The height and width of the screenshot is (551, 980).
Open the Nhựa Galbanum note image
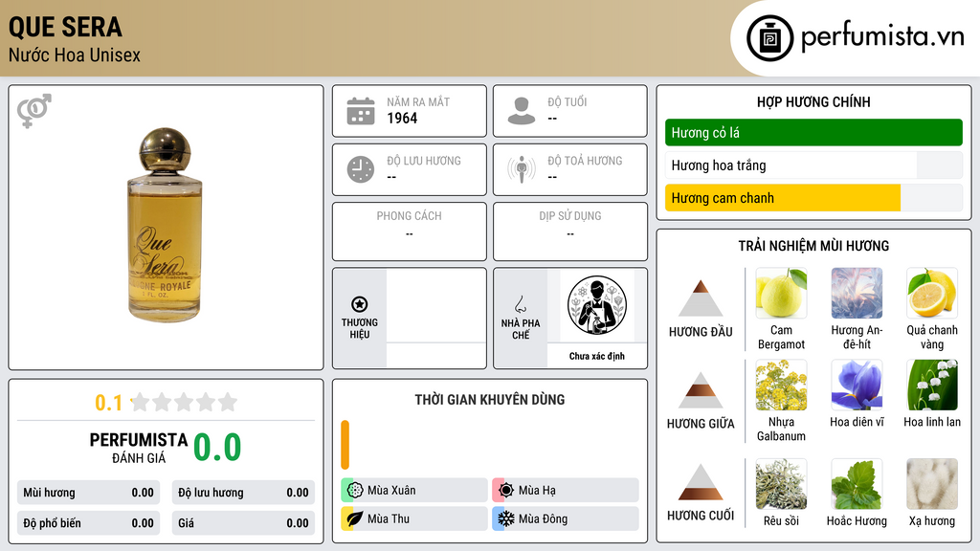(x=781, y=385)
